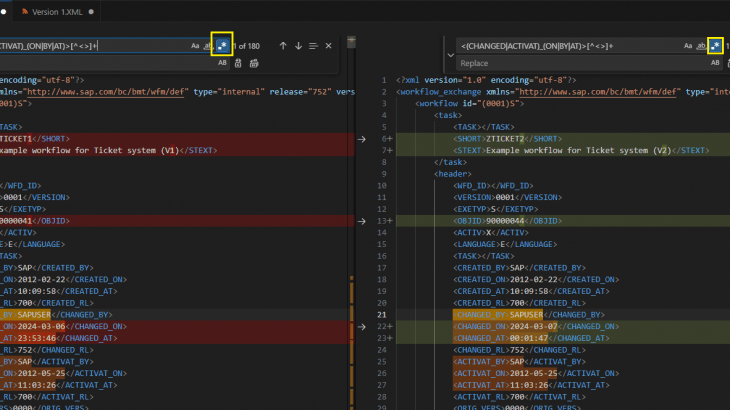Click VERSION 0001 on line 11

[507, 197]
